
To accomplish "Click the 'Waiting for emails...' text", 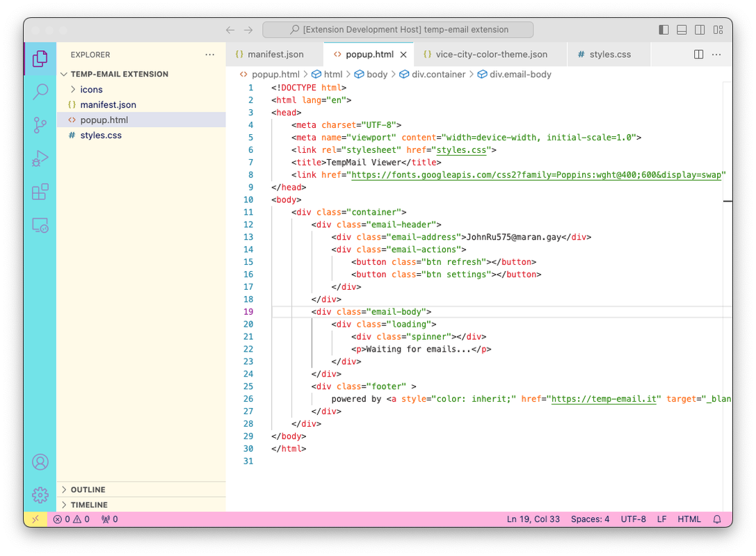I will pyautogui.click(x=419, y=349).
